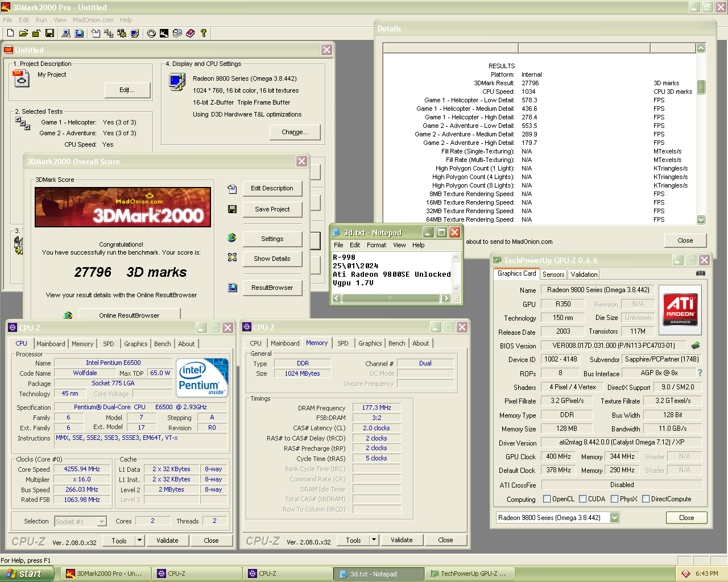Enable the CUDA checkbox in GPU-Z

click(x=583, y=499)
